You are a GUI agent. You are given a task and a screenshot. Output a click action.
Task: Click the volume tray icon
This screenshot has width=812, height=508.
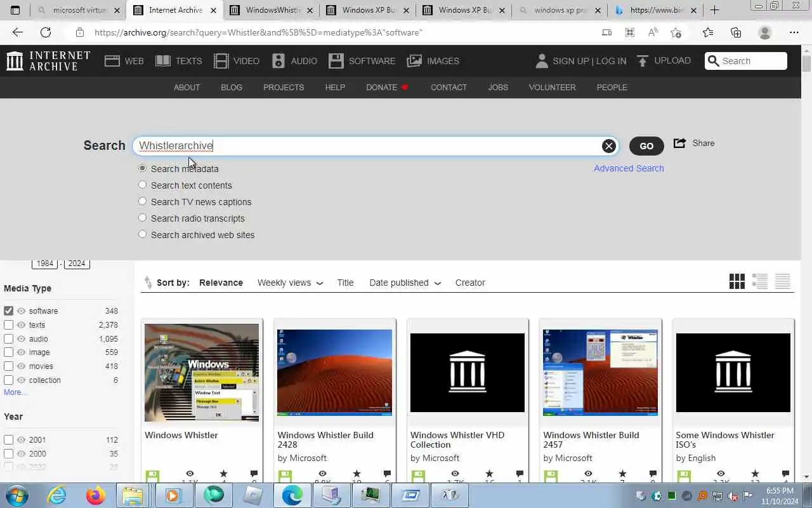[733, 496]
